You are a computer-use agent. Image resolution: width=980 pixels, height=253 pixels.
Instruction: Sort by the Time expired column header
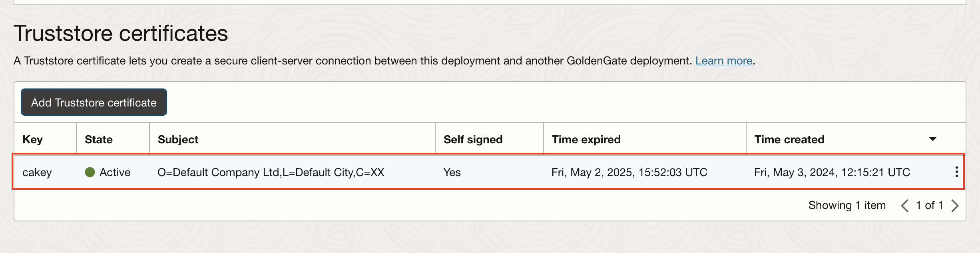pyautogui.click(x=586, y=139)
